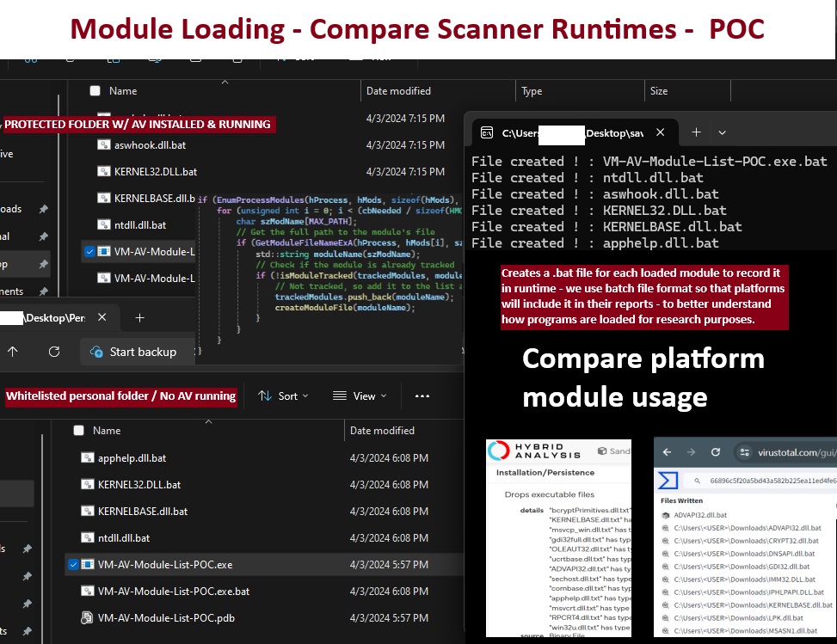Click the VirusTotal logo
The width and height of the screenshot is (837, 644).
(668, 480)
